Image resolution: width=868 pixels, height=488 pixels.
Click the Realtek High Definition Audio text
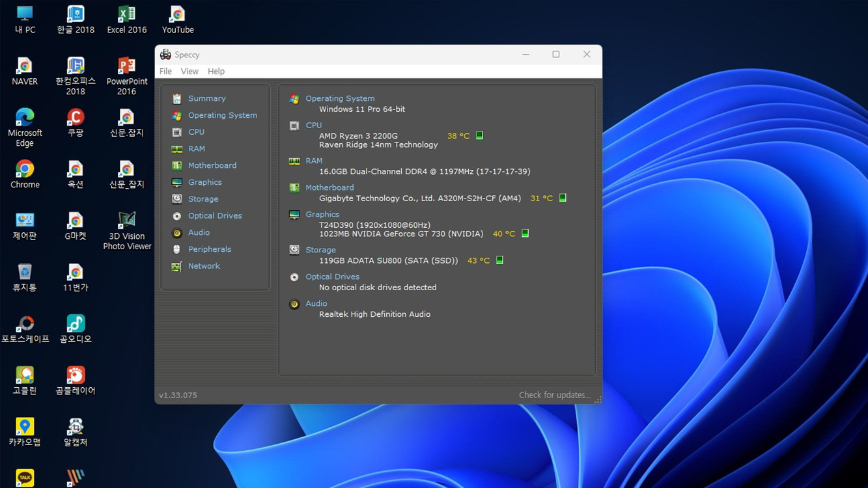(374, 314)
